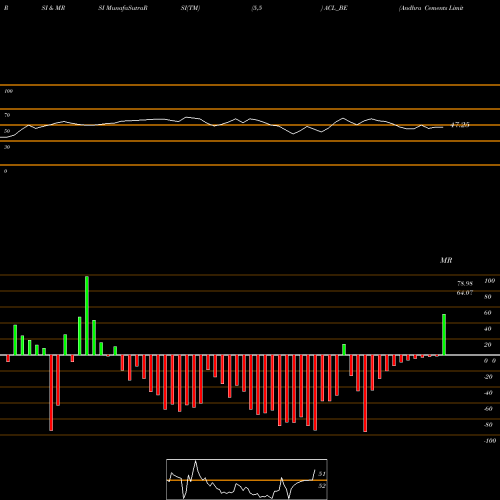Click the 30 level label on RSI axis

click(7, 147)
